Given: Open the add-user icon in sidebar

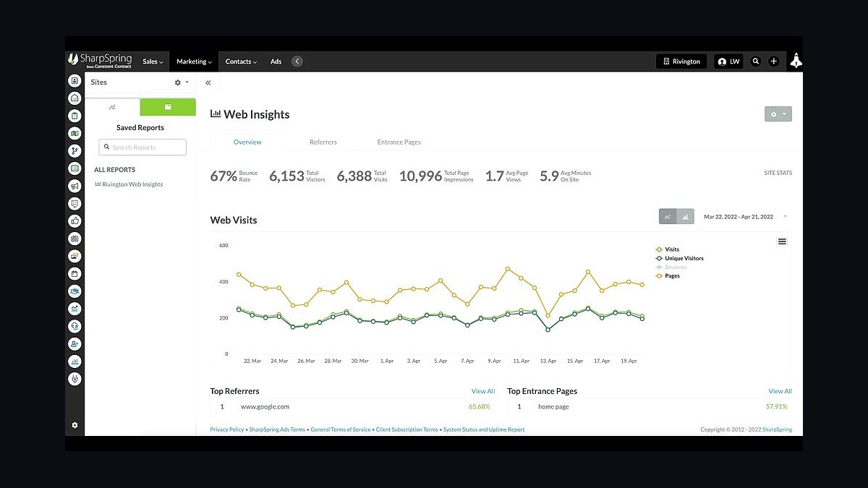Looking at the screenshot, I should point(75,343).
